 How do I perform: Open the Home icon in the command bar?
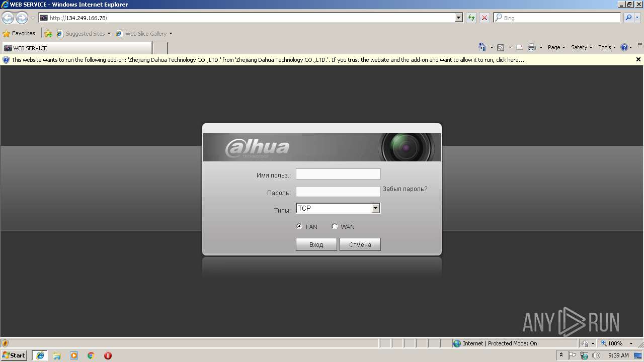pos(482,47)
